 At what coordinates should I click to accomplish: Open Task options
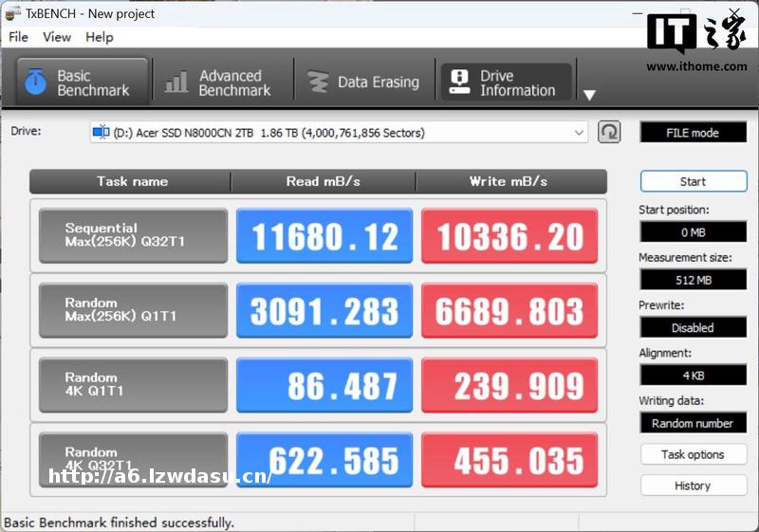point(694,454)
